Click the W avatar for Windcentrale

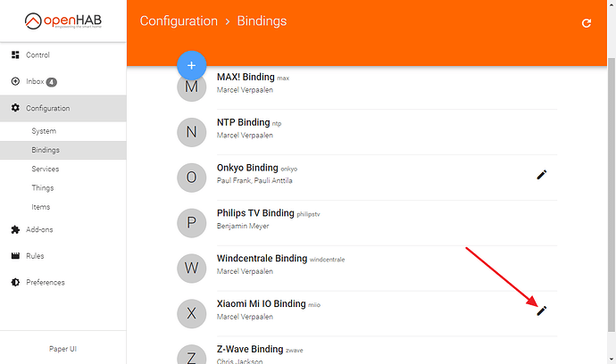pyautogui.click(x=191, y=269)
